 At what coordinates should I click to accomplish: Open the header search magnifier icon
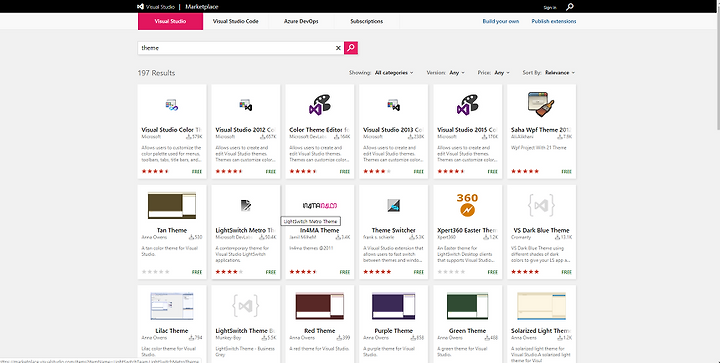tap(570, 7)
